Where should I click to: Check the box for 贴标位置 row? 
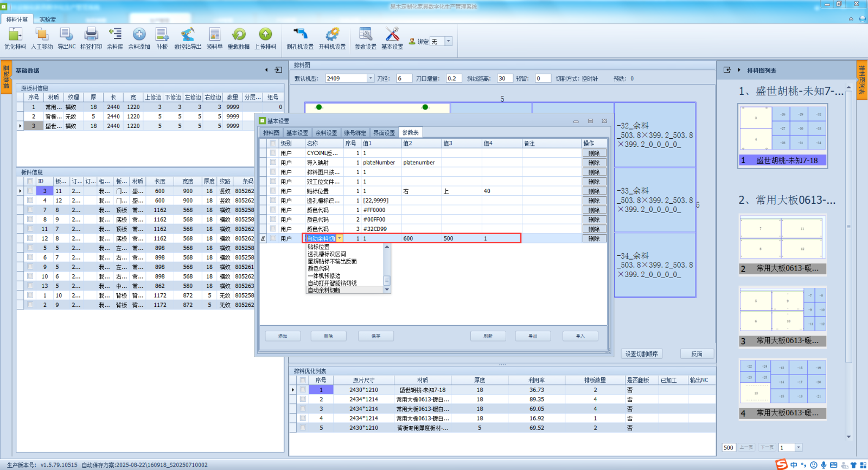pos(273,191)
